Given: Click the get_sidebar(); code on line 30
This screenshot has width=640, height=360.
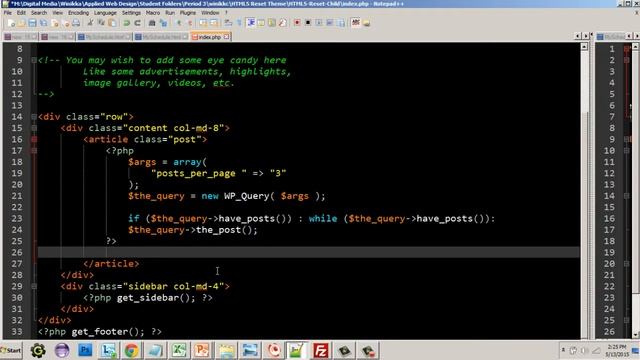Looking at the screenshot, I should (156, 298).
